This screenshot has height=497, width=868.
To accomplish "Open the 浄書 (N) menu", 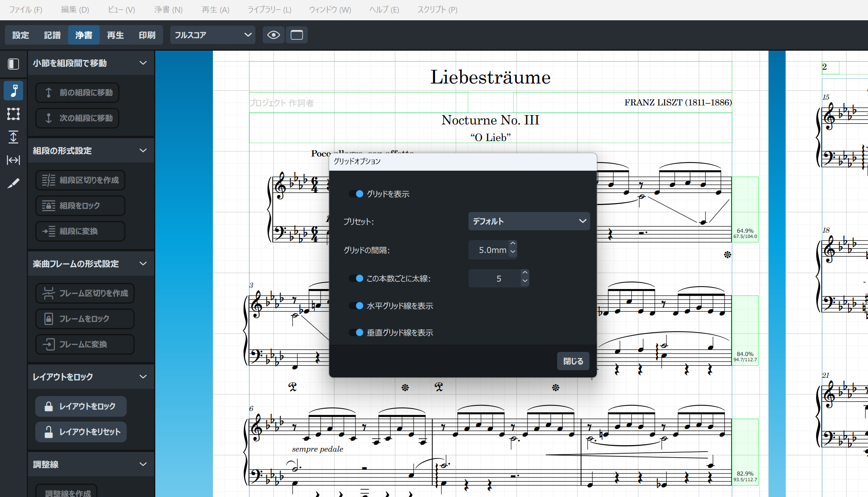I will click(x=169, y=10).
